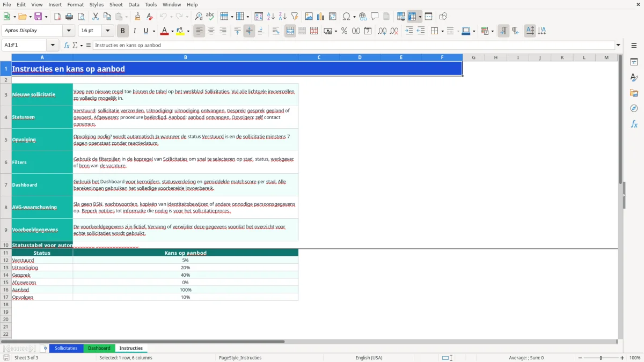The image size is (644, 362).
Task: Toggle Center Vertically alignment
Action: click(250, 31)
